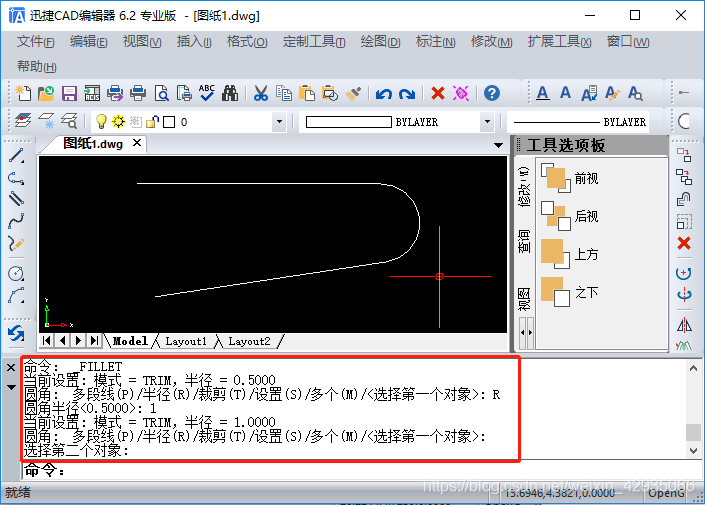Click the red X delete icon in top toolbar
The height and width of the screenshot is (505, 705).
point(437,93)
